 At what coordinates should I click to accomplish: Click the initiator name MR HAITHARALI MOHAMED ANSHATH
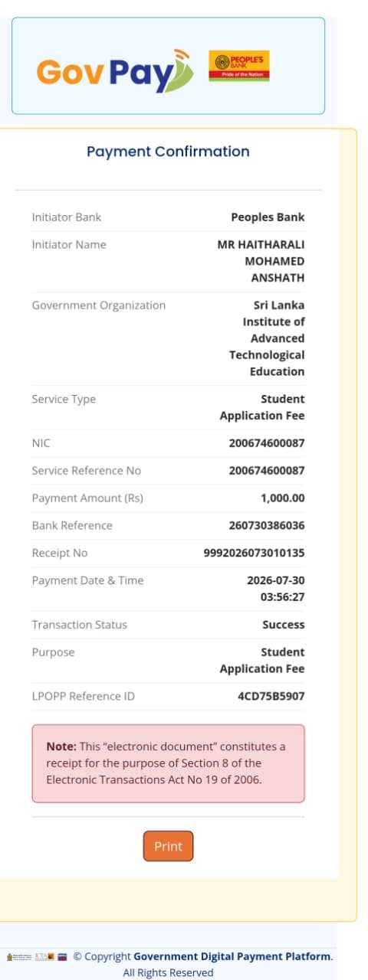261,261
